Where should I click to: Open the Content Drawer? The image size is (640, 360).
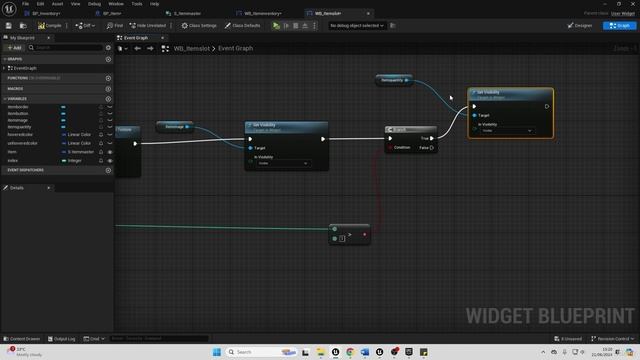click(22, 339)
